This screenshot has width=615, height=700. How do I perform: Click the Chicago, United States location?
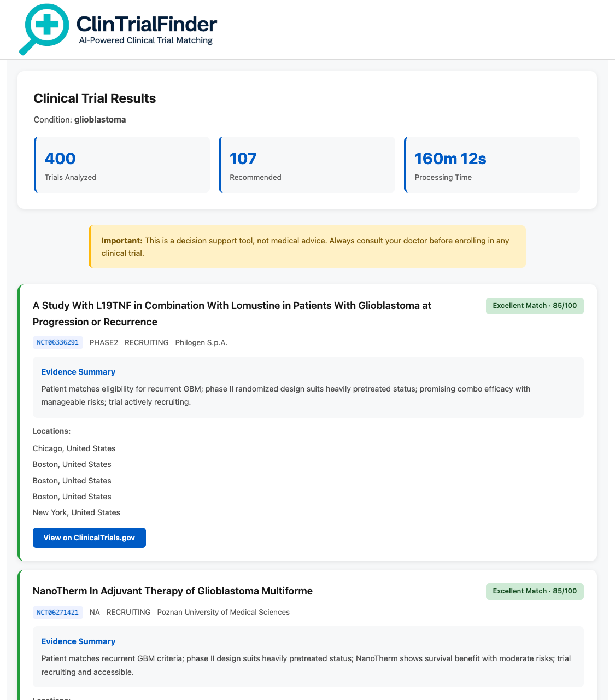[74, 448]
